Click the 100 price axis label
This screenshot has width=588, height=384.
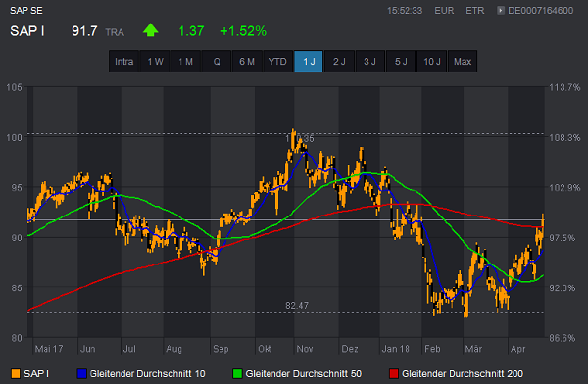pos(15,137)
